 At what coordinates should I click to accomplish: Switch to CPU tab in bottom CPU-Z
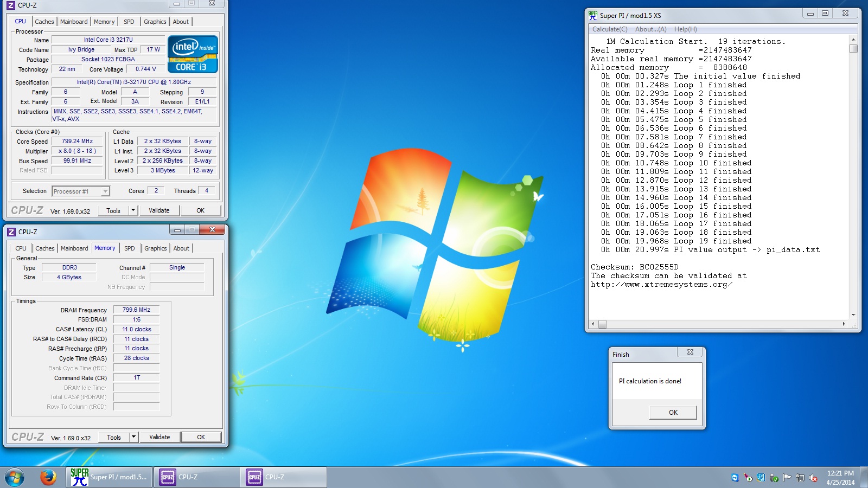point(21,248)
